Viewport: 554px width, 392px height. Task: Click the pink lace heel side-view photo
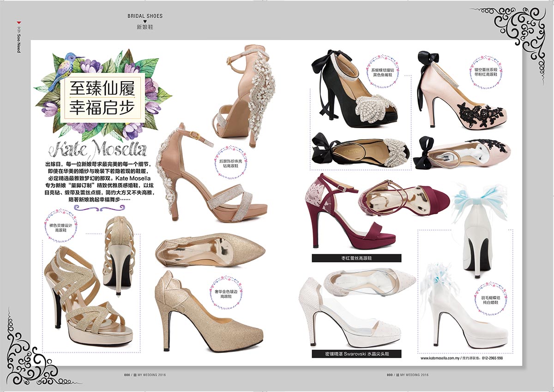(462, 90)
